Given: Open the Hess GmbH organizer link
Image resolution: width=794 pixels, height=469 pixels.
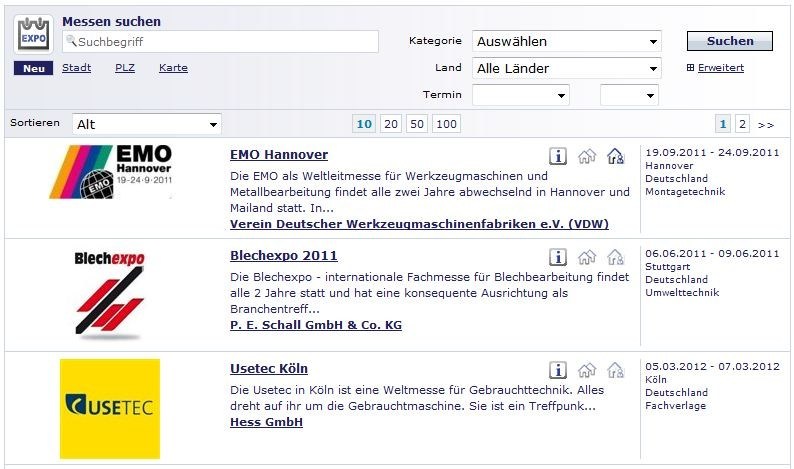Looking at the screenshot, I should (266, 422).
